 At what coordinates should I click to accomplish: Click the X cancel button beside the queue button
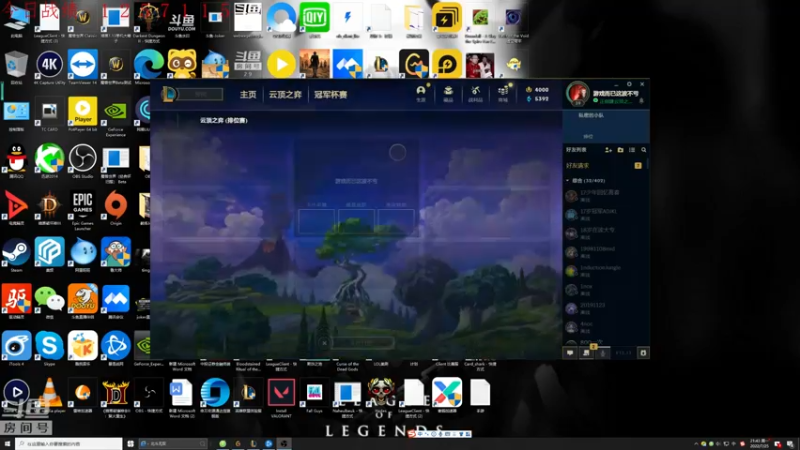(x=324, y=343)
